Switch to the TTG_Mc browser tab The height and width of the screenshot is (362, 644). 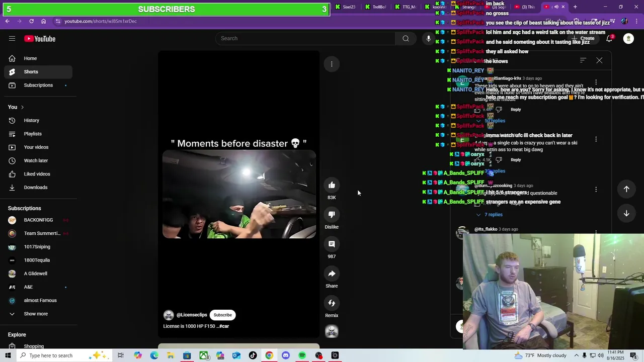(x=405, y=7)
